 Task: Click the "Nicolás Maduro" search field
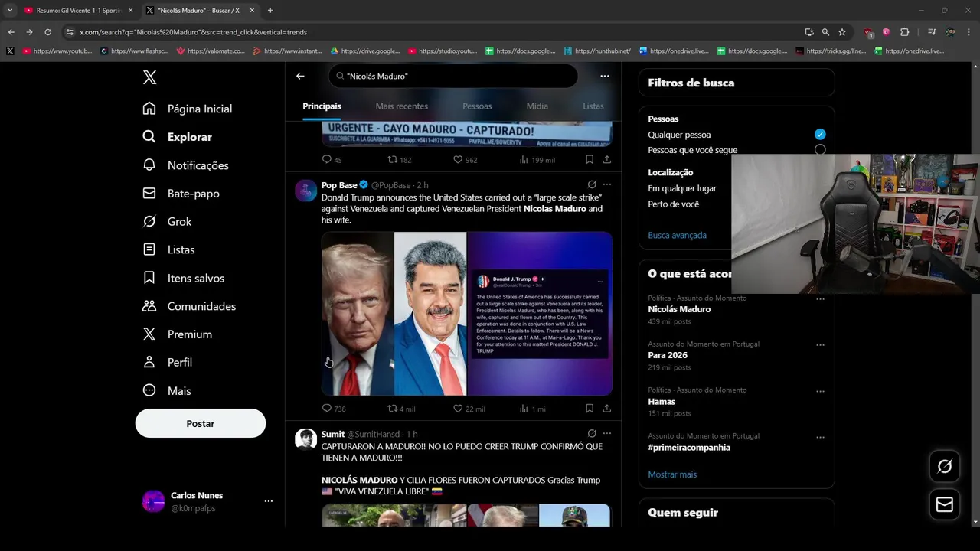tap(453, 76)
